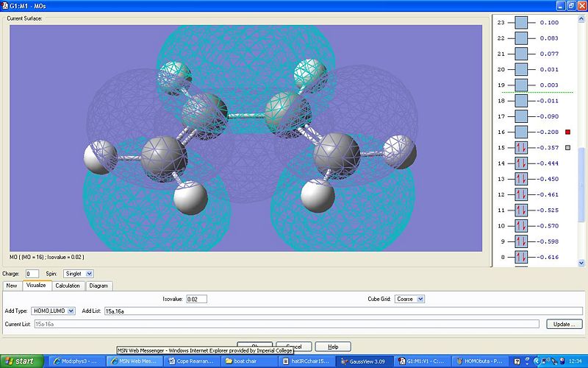Screen dimensions: 588x368
Task: Select orbital 22 box in MO list
Action: [x=521, y=38]
